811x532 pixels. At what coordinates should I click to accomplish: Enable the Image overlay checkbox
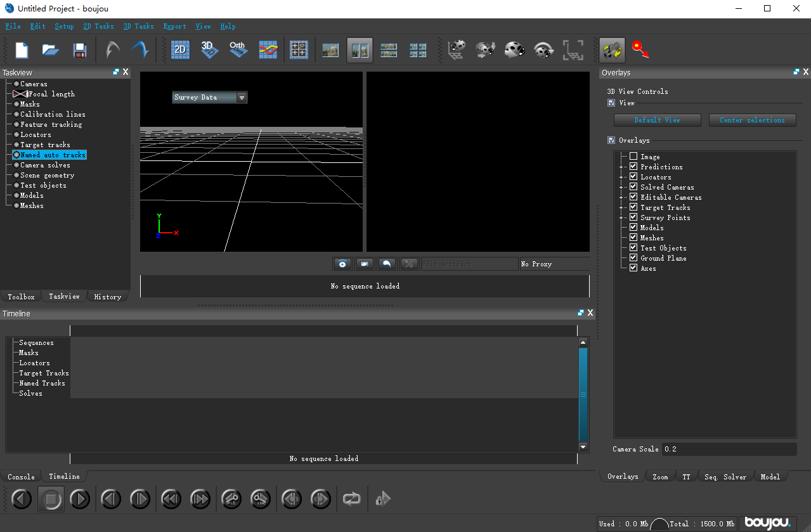point(633,157)
